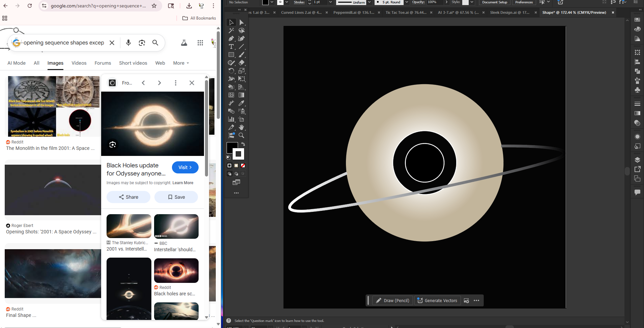Image resolution: width=644 pixels, height=328 pixels.
Task: Click the Generate Vectors button
Action: pos(437,300)
